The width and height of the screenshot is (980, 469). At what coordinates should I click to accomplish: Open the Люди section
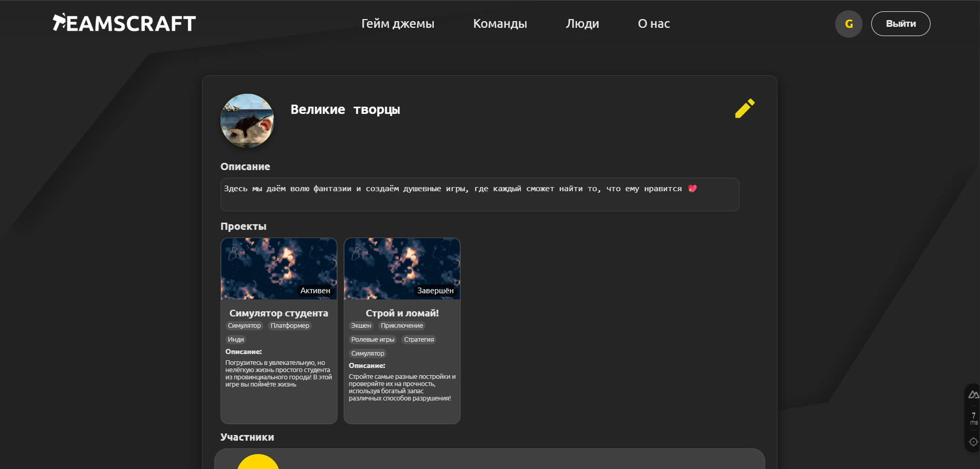[x=582, y=24]
